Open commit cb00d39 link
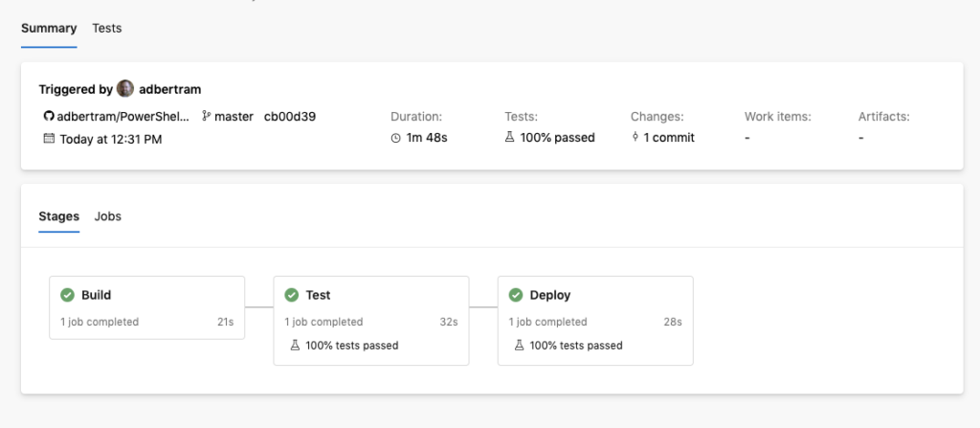 pyautogui.click(x=289, y=117)
